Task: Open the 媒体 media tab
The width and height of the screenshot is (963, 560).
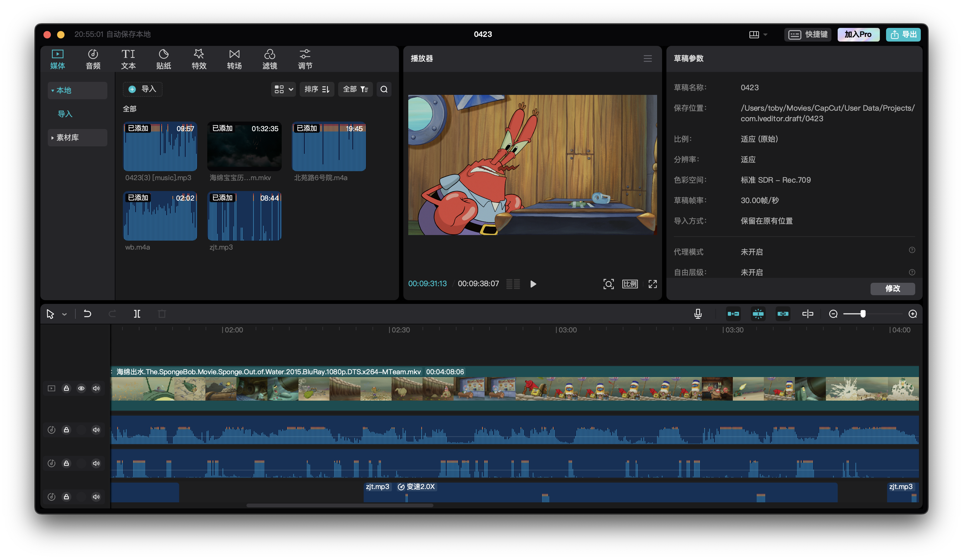Action: (x=57, y=59)
